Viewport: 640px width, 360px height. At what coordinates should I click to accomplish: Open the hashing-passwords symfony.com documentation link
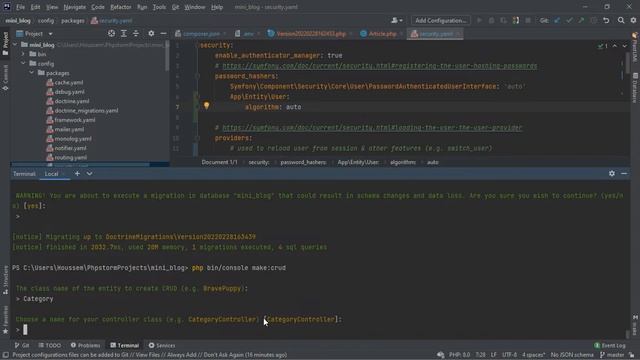point(380,66)
